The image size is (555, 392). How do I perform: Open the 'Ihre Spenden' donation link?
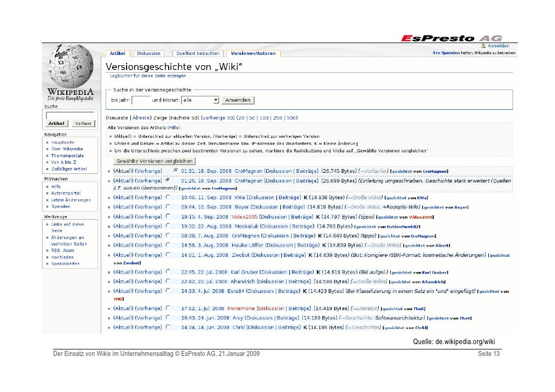[x=446, y=53]
